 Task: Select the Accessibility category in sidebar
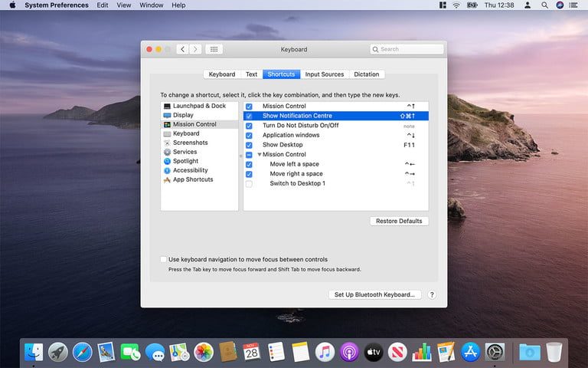point(190,170)
